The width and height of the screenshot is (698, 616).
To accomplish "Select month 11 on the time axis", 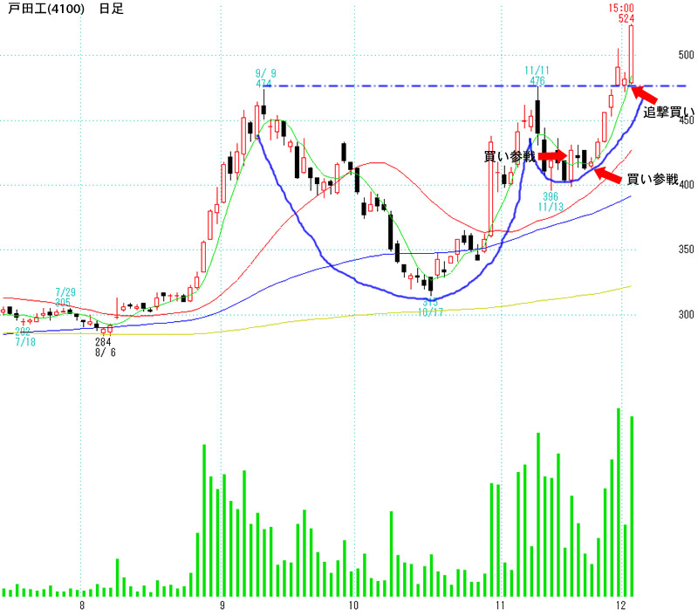I will pos(499,606).
